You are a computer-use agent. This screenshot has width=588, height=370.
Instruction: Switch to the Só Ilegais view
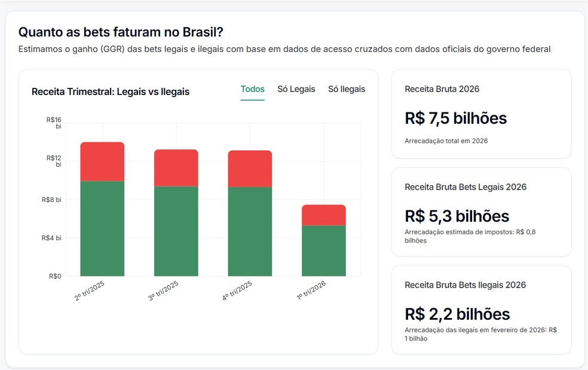347,88
